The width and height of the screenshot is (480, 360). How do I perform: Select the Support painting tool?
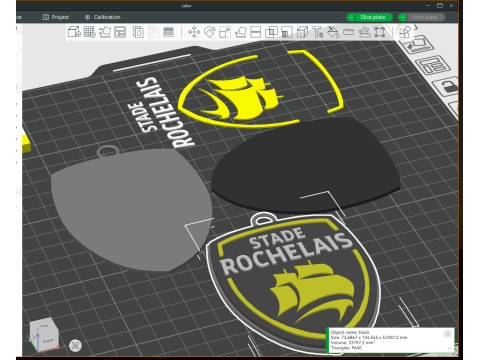click(287, 32)
